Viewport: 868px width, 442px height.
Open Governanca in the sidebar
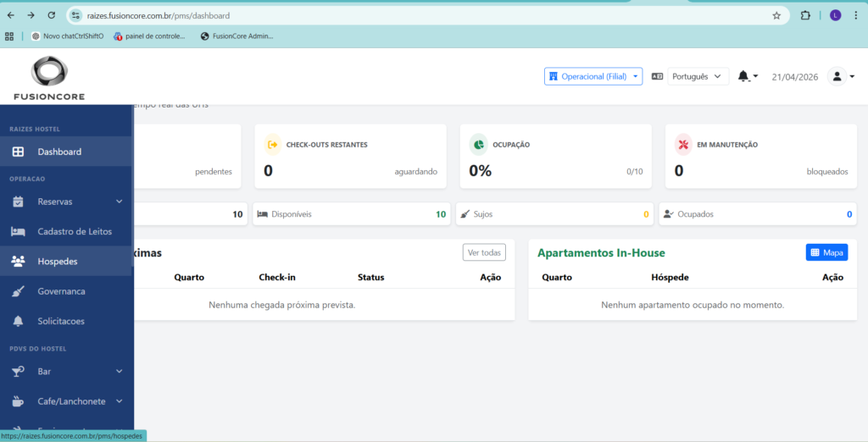66,291
